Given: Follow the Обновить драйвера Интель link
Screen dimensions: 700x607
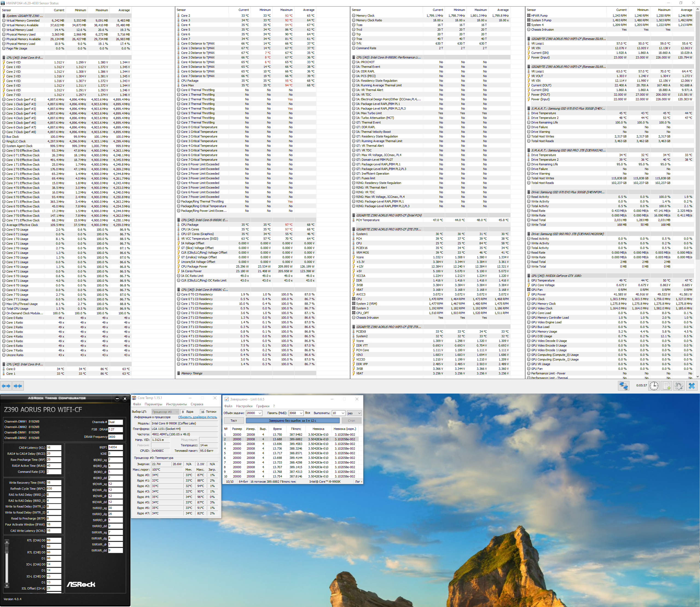Looking at the screenshot, I should [x=197, y=417].
